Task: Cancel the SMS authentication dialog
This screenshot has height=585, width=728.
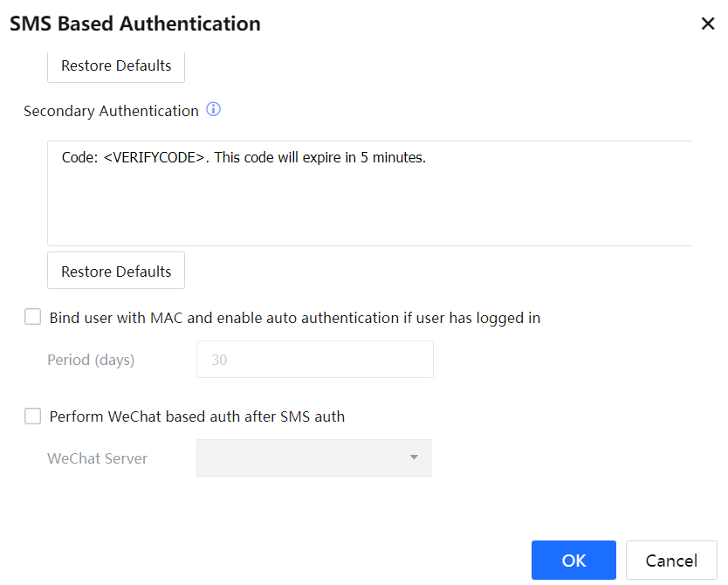Action: point(671,561)
